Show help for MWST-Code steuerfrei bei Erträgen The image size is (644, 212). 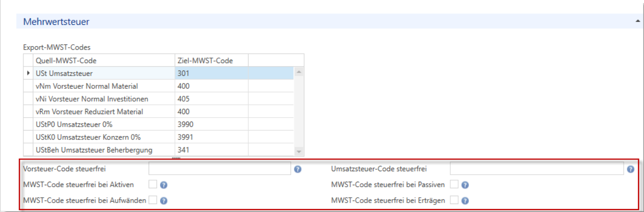coord(465,201)
